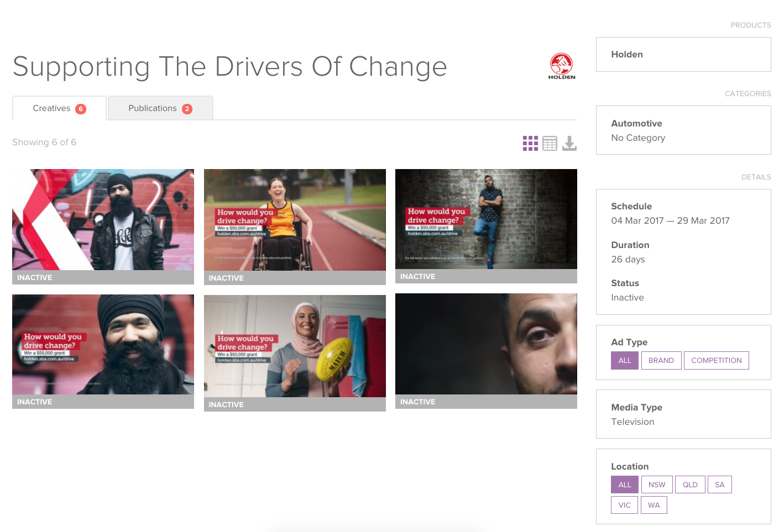This screenshot has width=779, height=532.
Task: Click schedule dates '04 Mar 2017 — 29 Mar 2017'
Action: (x=670, y=220)
